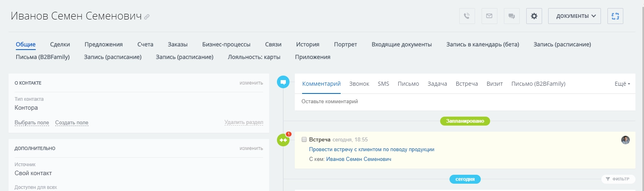Image resolution: width=644 pixels, height=191 pixels.
Task: Open the Приложения tab
Action: [313, 57]
